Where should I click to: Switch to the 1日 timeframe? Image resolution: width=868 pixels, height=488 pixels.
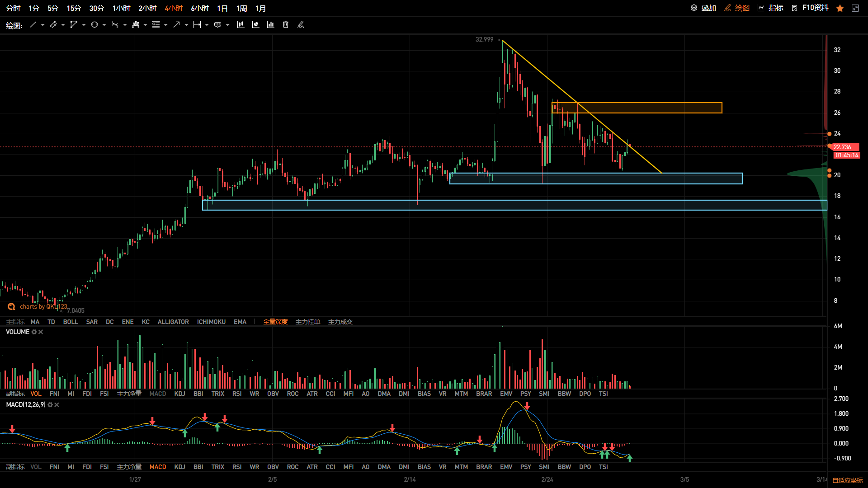click(222, 9)
